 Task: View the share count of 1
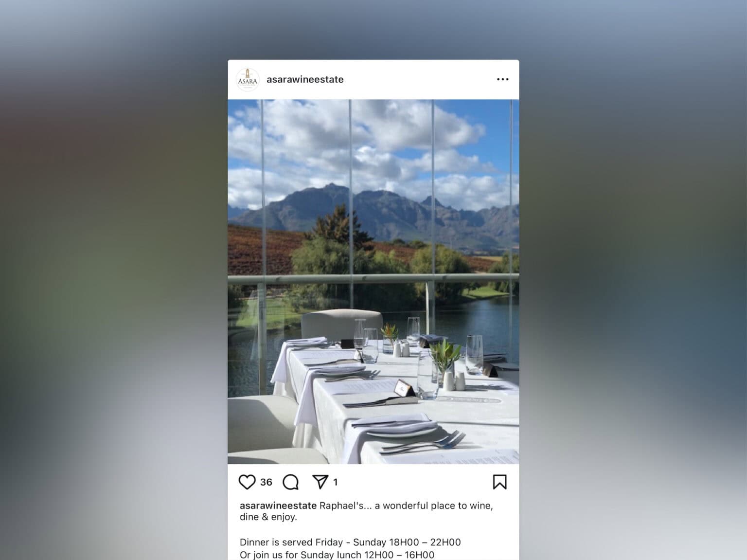pyautogui.click(x=335, y=482)
